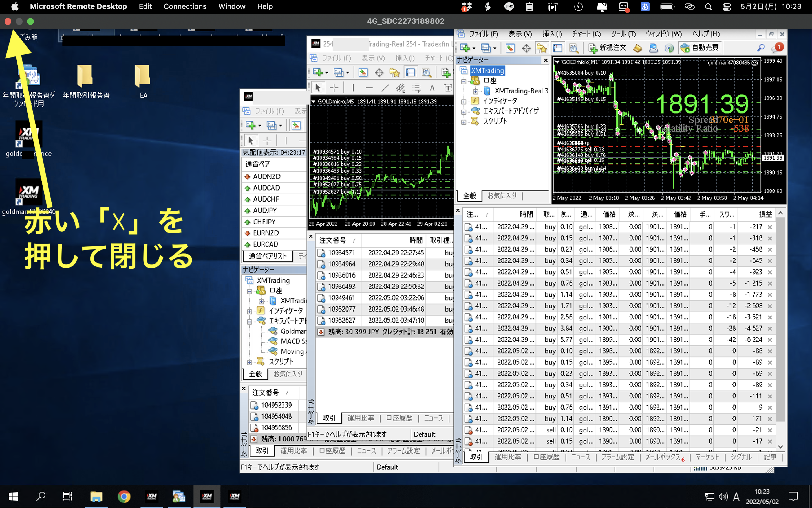Click front terminal vertical scrollbar down arrow
Screen dimensions: 812x508
click(780, 447)
